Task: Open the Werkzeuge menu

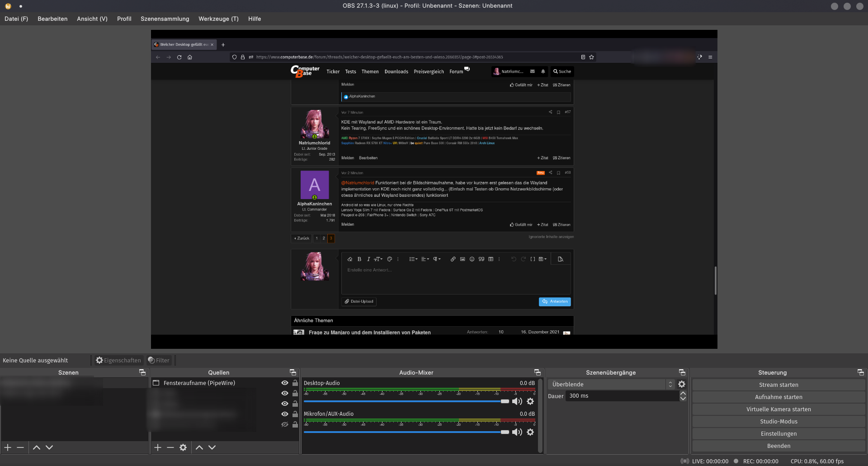Action: click(218, 19)
